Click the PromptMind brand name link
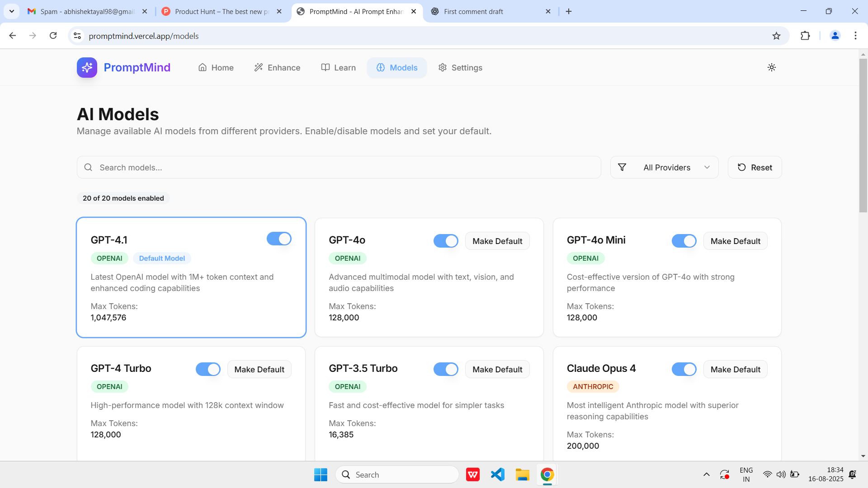This screenshot has width=868, height=488. (137, 67)
